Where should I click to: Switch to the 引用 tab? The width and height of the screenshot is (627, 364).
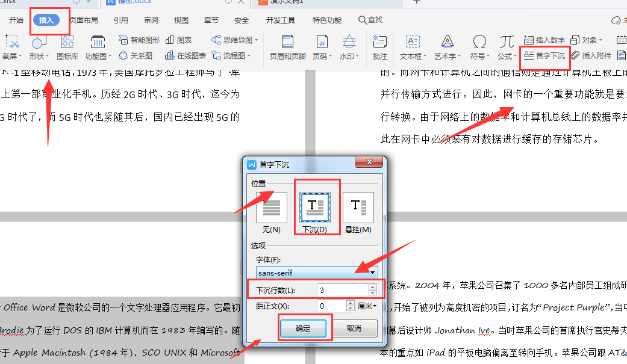point(120,20)
